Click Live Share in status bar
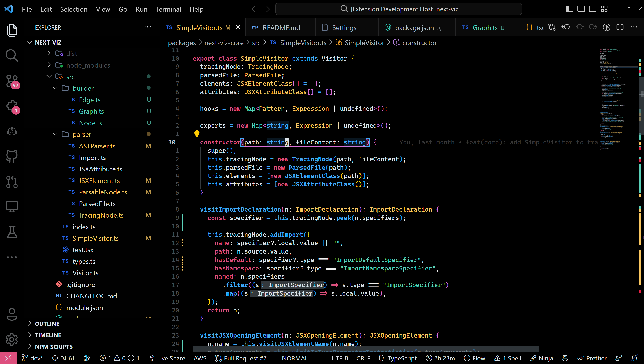 tap(167, 358)
